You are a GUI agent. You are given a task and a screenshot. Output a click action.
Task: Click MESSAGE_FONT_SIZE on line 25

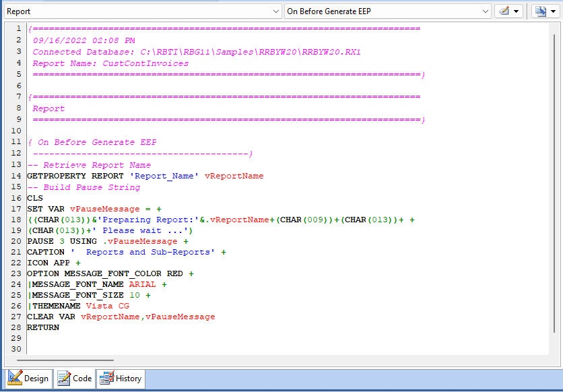(77, 295)
